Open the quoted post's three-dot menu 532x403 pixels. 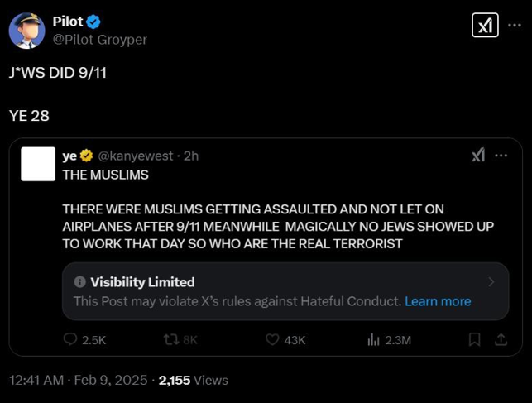point(501,156)
